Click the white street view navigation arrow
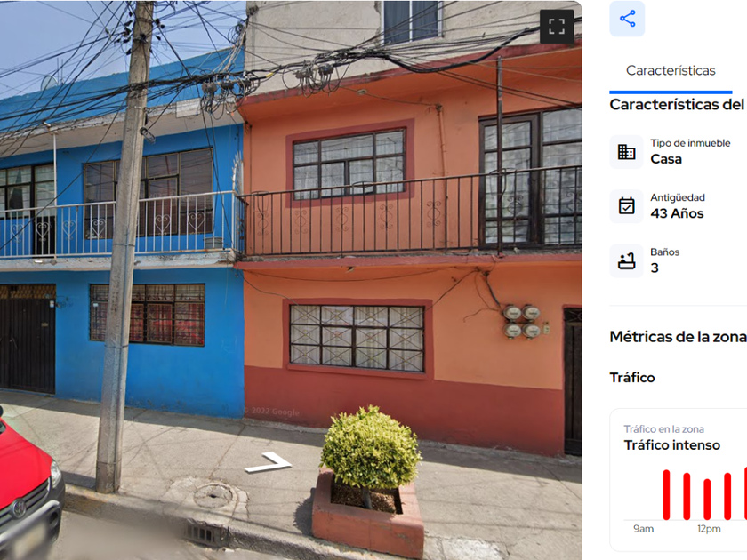The height and width of the screenshot is (560, 747). tap(269, 461)
